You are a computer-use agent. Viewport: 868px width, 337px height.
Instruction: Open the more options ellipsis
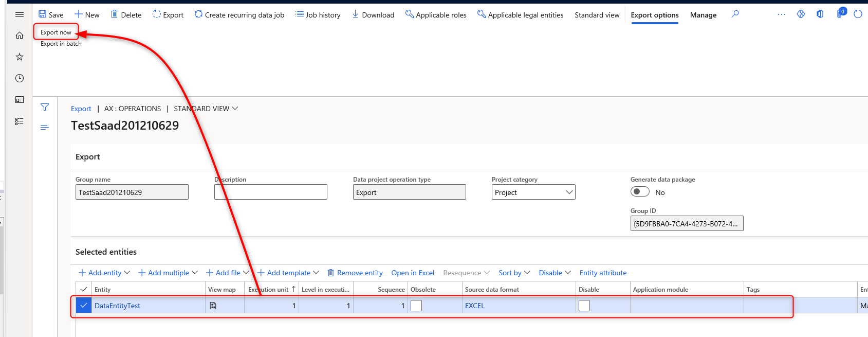782,14
